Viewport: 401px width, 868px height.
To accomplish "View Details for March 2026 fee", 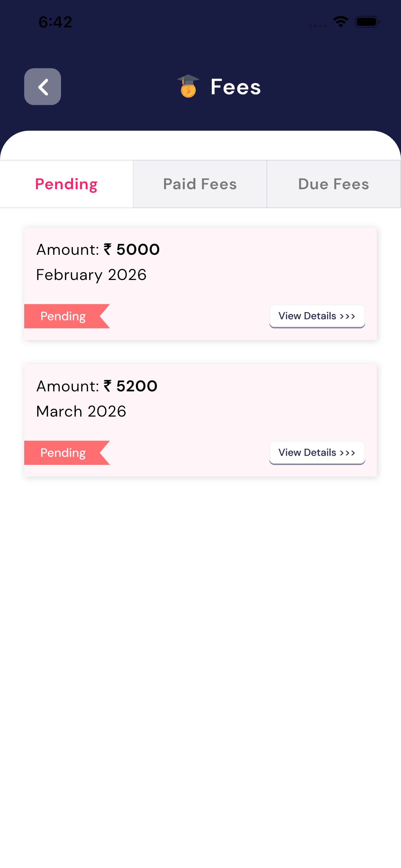I will [317, 452].
